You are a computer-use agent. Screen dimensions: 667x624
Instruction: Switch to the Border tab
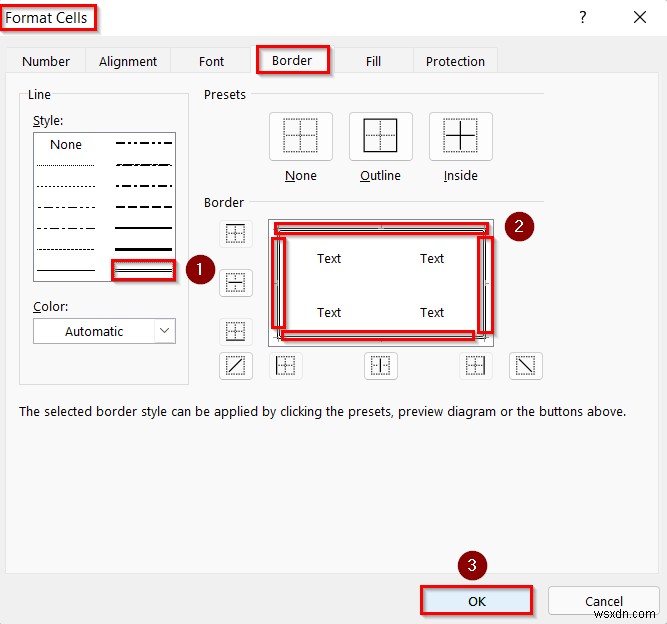(292, 60)
